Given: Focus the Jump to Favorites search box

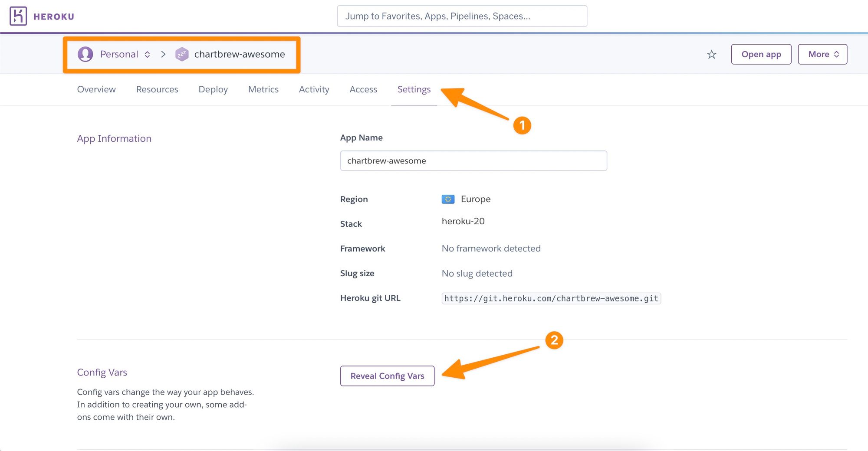Looking at the screenshot, I should coord(462,16).
